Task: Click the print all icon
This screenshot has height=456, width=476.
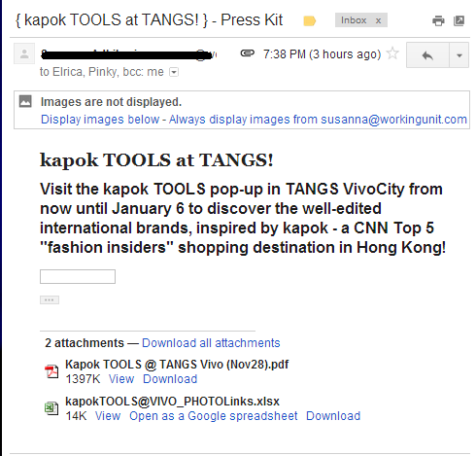Action: click(x=438, y=20)
